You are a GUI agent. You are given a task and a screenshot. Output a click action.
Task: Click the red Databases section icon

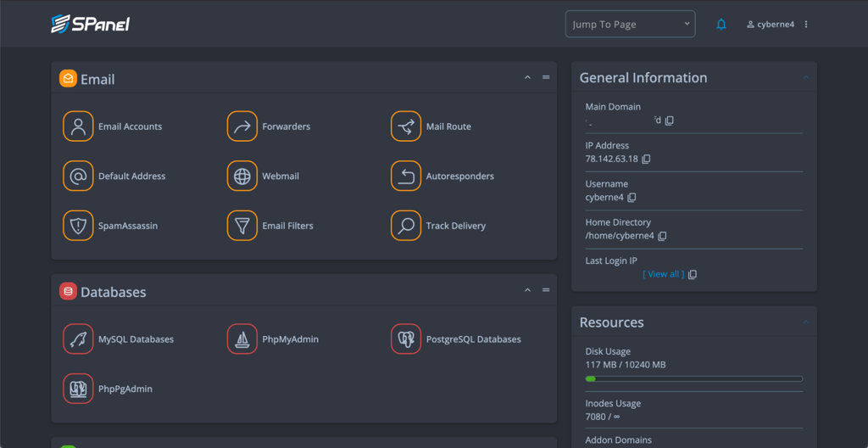pyautogui.click(x=68, y=291)
